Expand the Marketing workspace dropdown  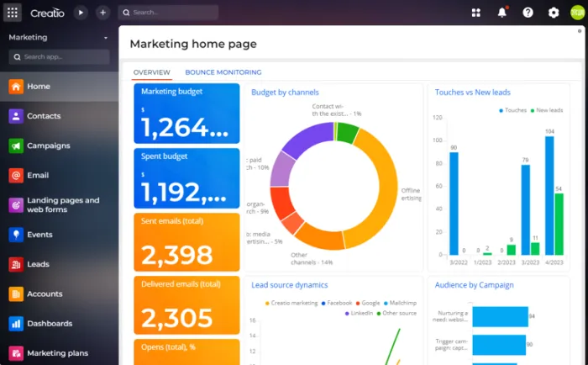[x=106, y=38]
